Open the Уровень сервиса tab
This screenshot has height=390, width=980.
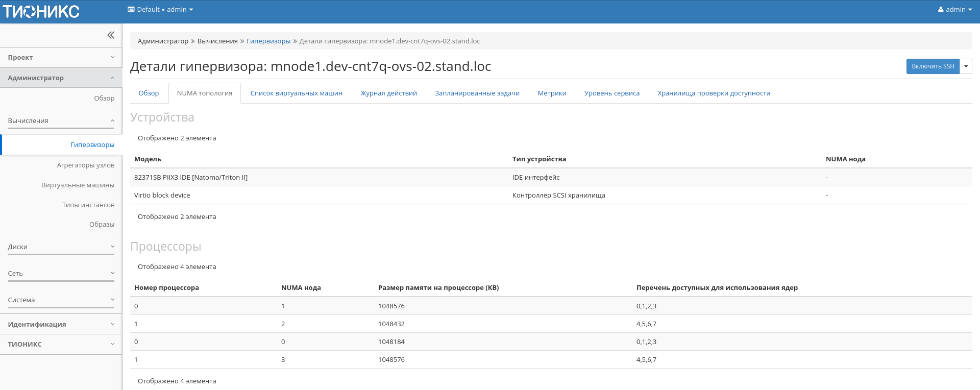(x=611, y=93)
